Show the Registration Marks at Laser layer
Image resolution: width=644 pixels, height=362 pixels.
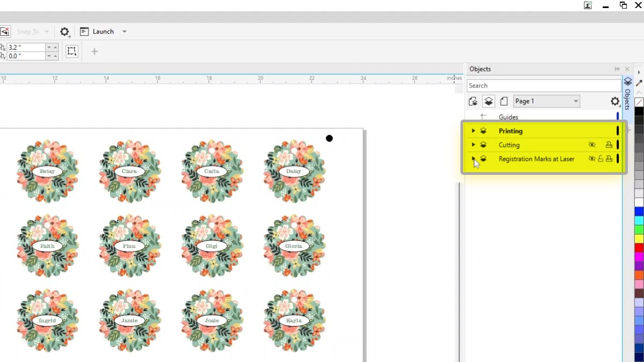pos(592,159)
